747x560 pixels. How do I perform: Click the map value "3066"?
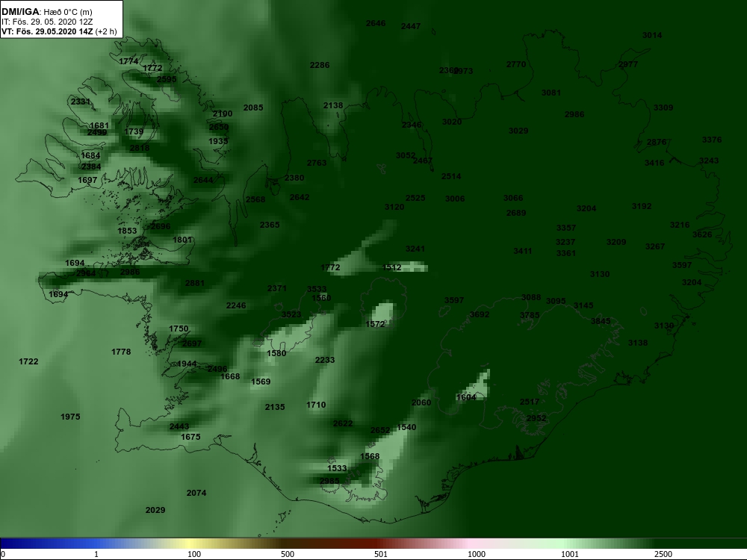click(x=513, y=198)
